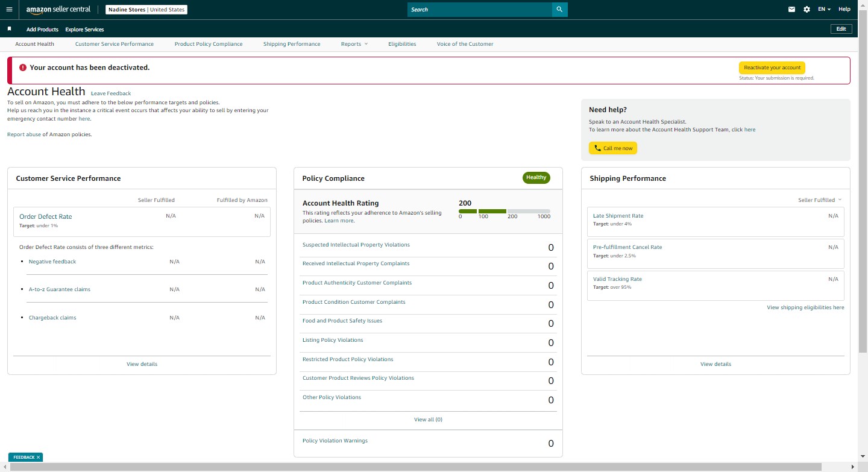The width and height of the screenshot is (868, 472).
Task: Click the Help link
Action: pyautogui.click(x=844, y=10)
